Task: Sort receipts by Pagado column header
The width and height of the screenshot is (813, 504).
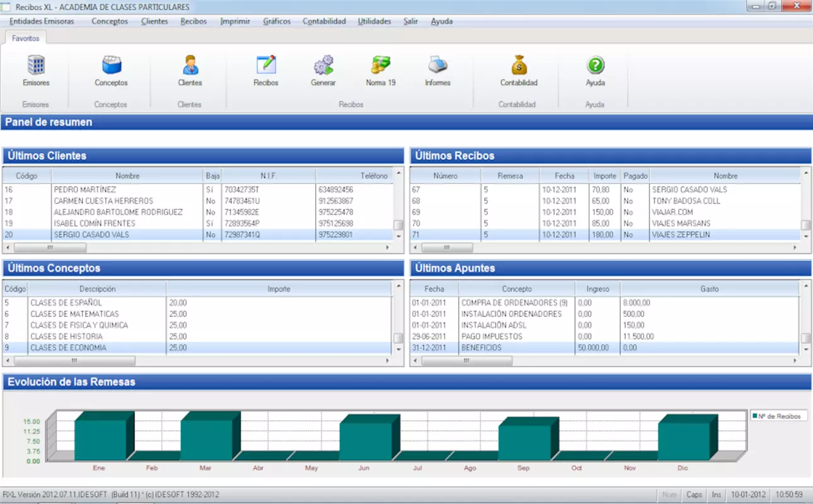Action: [x=635, y=176]
